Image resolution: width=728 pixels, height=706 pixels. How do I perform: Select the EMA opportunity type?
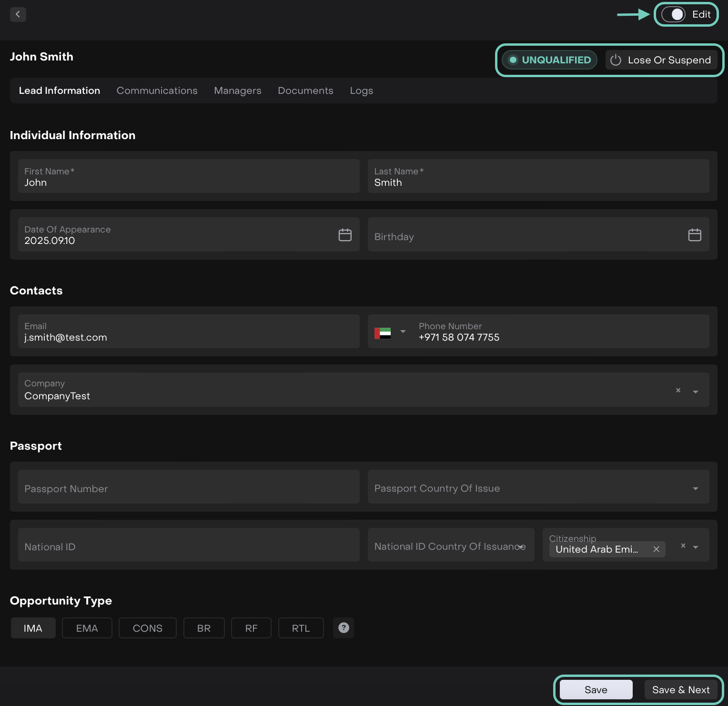(x=87, y=628)
